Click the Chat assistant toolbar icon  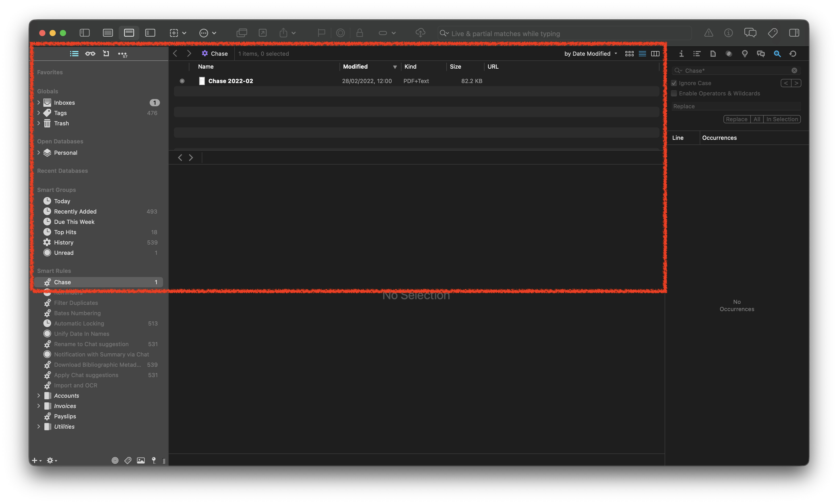pos(750,33)
